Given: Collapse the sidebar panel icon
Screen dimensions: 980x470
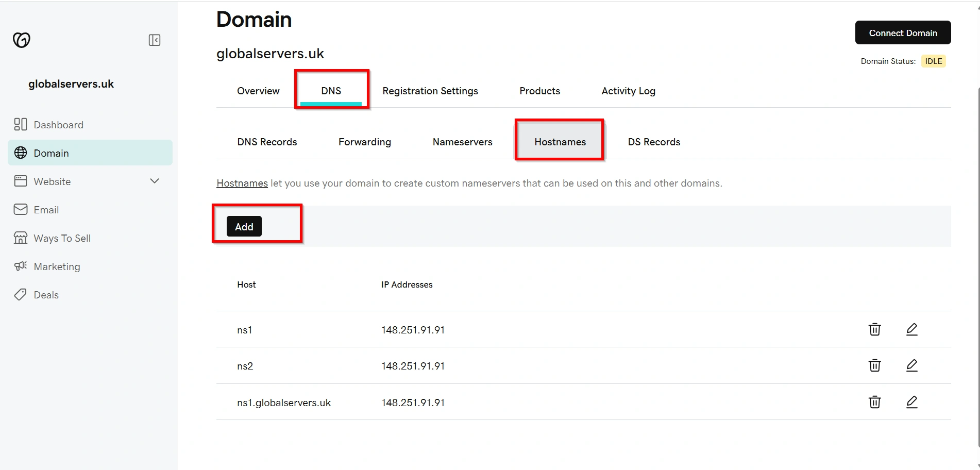Looking at the screenshot, I should 155,40.
